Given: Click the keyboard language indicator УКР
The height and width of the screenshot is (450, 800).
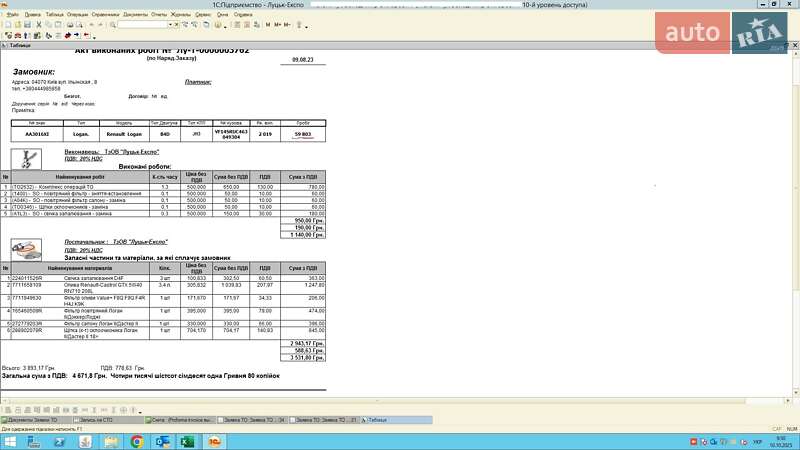Looking at the screenshot, I should 757,441.
